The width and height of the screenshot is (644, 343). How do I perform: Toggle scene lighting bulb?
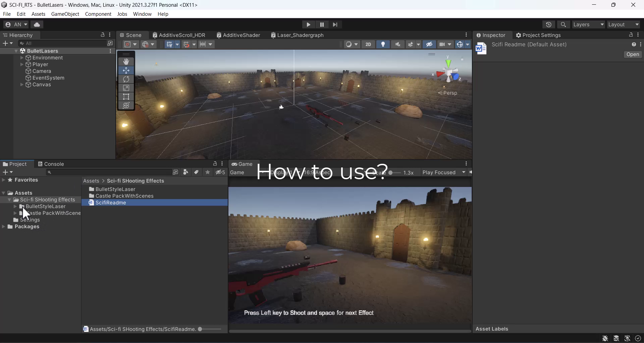[383, 44]
